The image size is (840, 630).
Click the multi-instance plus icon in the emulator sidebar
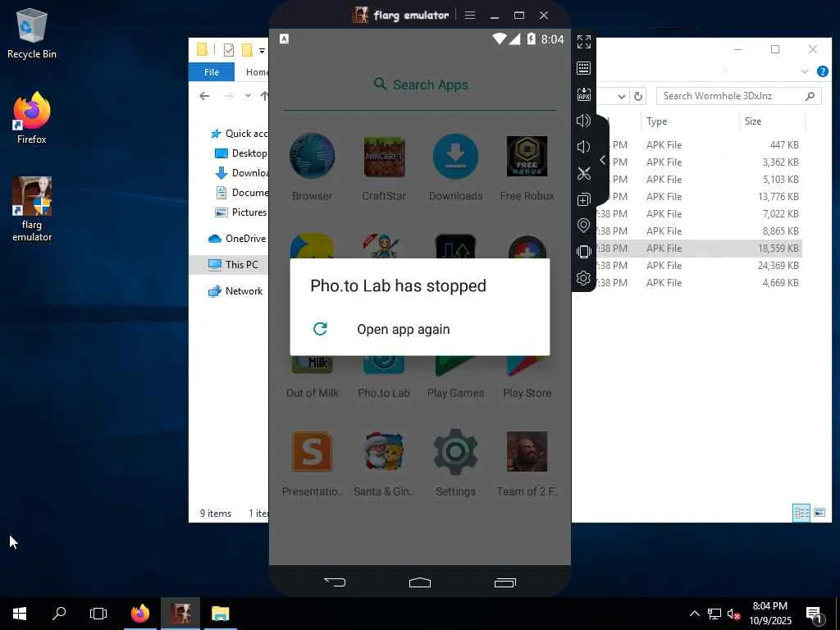coord(584,199)
